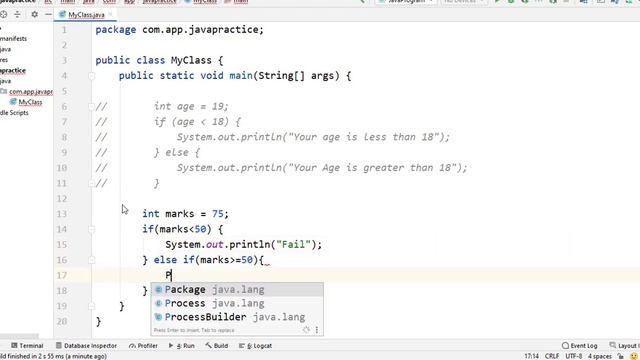Click the Select Opened File target icon

pyautogui.click(x=3, y=15)
